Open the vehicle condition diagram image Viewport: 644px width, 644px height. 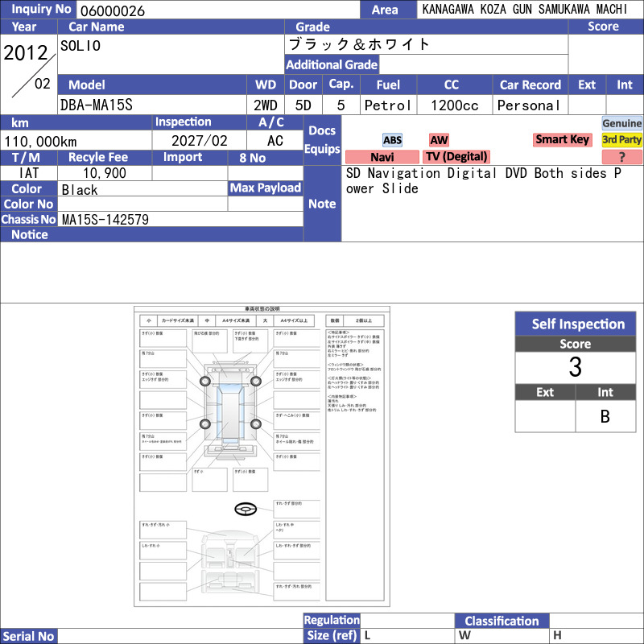[x=262, y=456]
